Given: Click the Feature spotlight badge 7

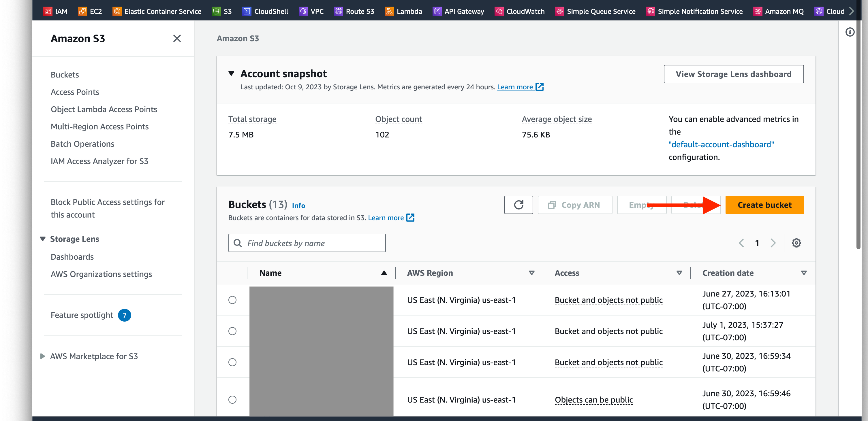Looking at the screenshot, I should pos(124,315).
